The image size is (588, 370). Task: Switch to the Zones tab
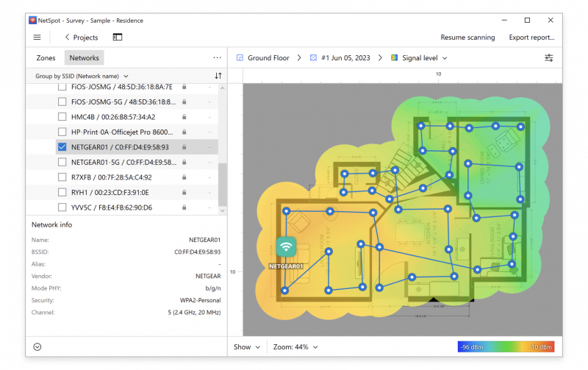(x=46, y=58)
